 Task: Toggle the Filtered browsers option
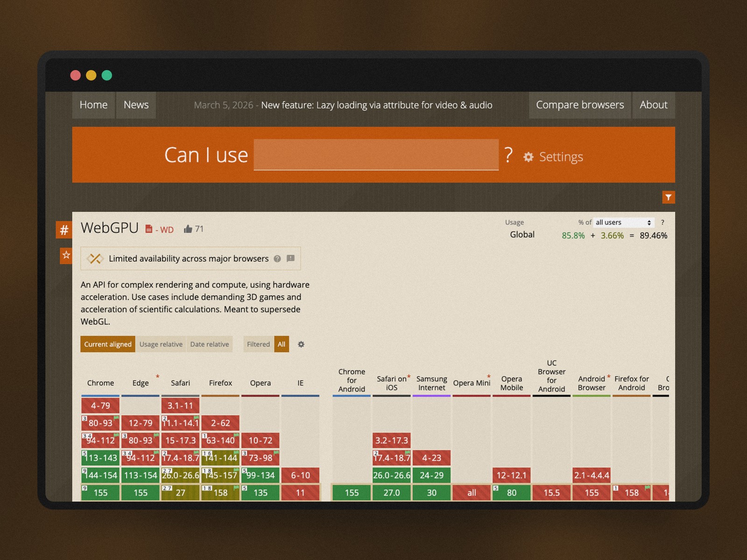pos(259,344)
